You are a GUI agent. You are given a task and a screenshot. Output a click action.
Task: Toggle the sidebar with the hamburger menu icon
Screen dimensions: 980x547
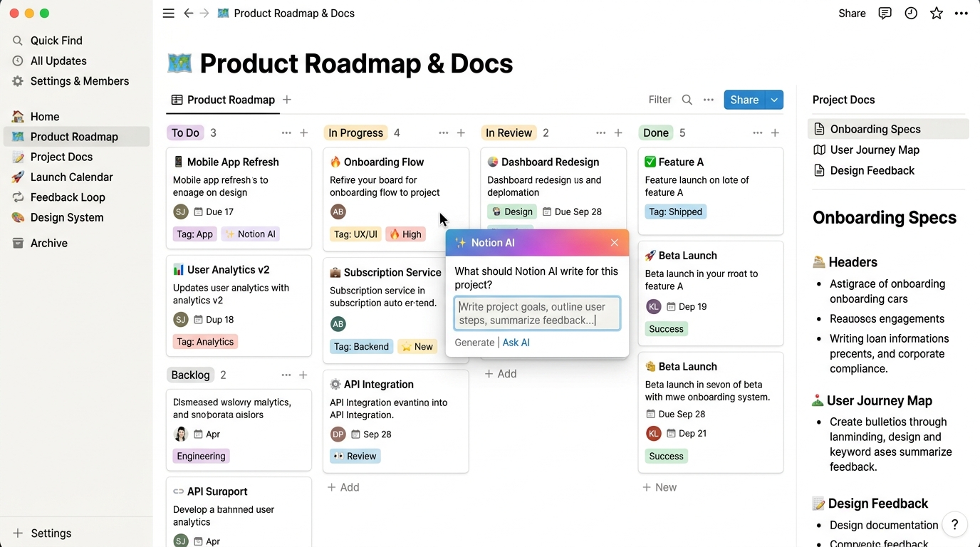[x=169, y=14]
